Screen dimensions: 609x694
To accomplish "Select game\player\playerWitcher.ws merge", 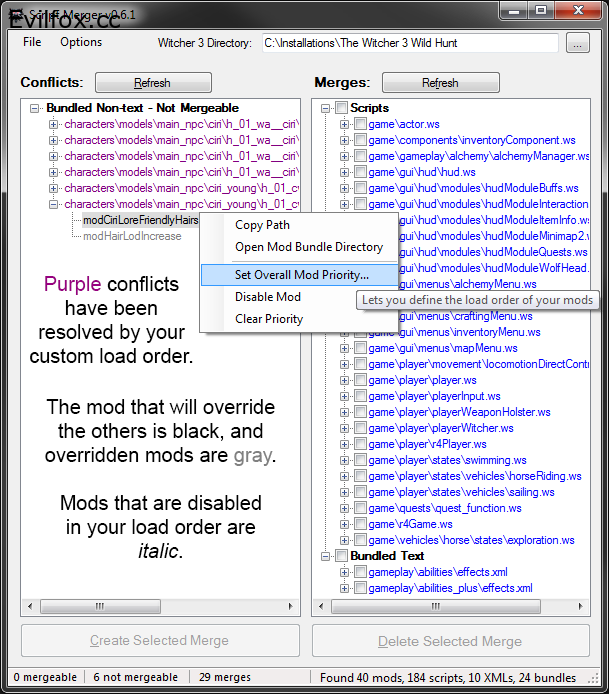I will pyautogui.click(x=441, y=428).
